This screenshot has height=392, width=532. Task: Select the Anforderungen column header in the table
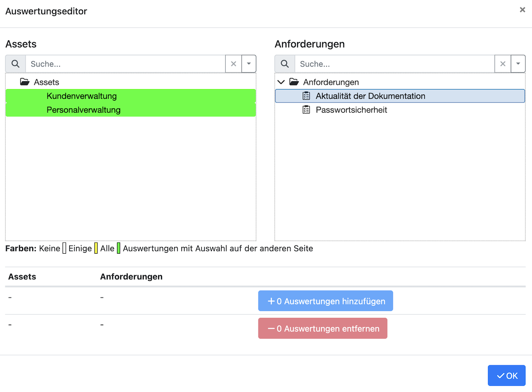(x=131, y=276)
